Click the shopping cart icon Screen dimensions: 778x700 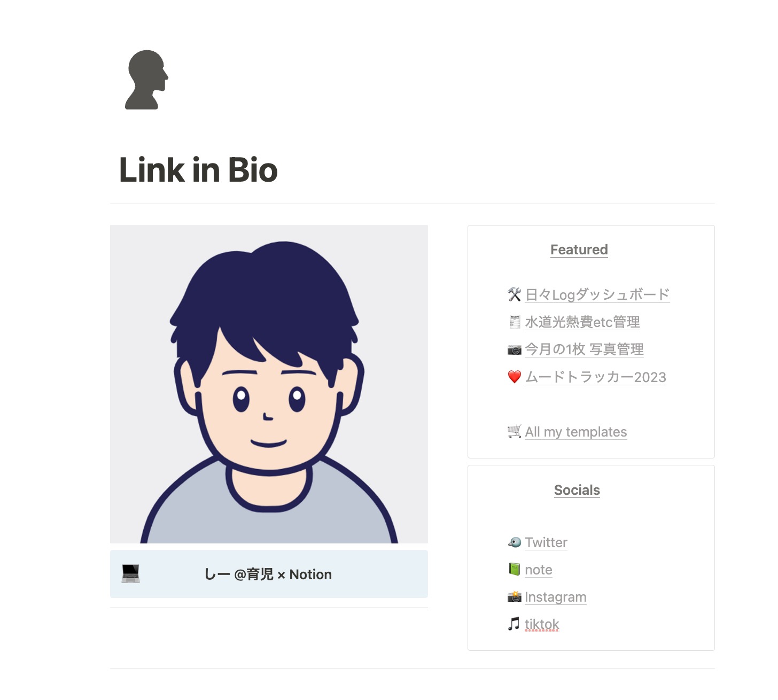pos(514,432)
